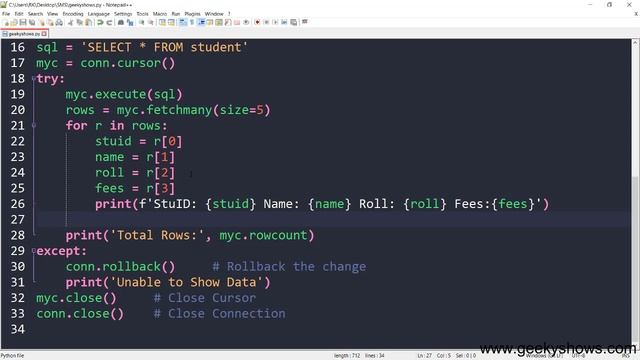Click the Paste toolbar icon
This screenshot has width=640, height=360.
pyautogui.click(x=88, y=22)
